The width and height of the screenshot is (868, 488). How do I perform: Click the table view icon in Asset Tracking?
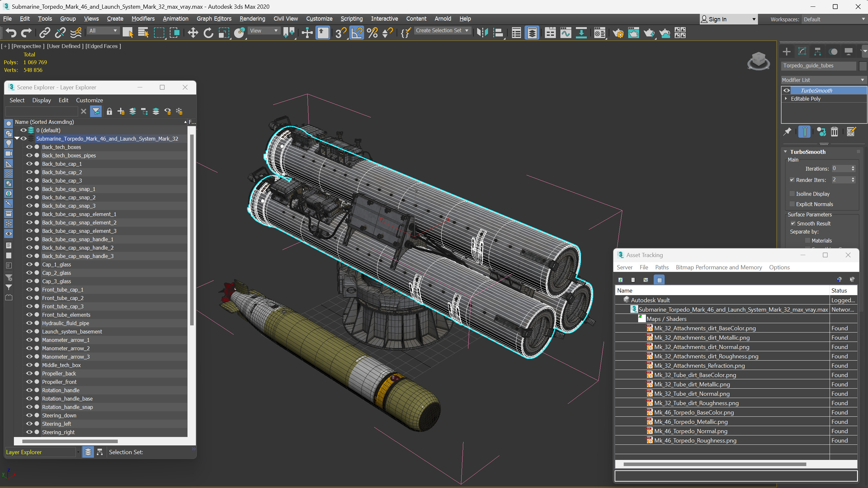point(659,280)
